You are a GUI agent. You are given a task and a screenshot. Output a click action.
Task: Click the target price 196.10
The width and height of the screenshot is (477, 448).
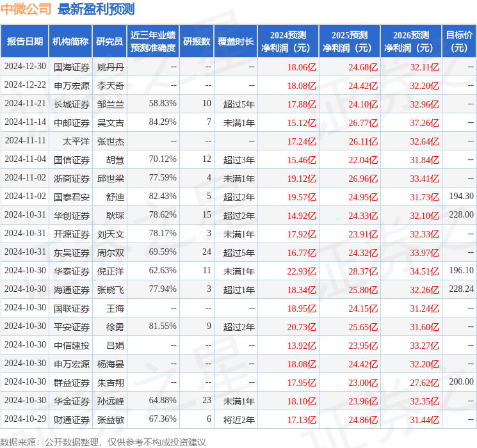pyautogui.click(x=462, y=270)
